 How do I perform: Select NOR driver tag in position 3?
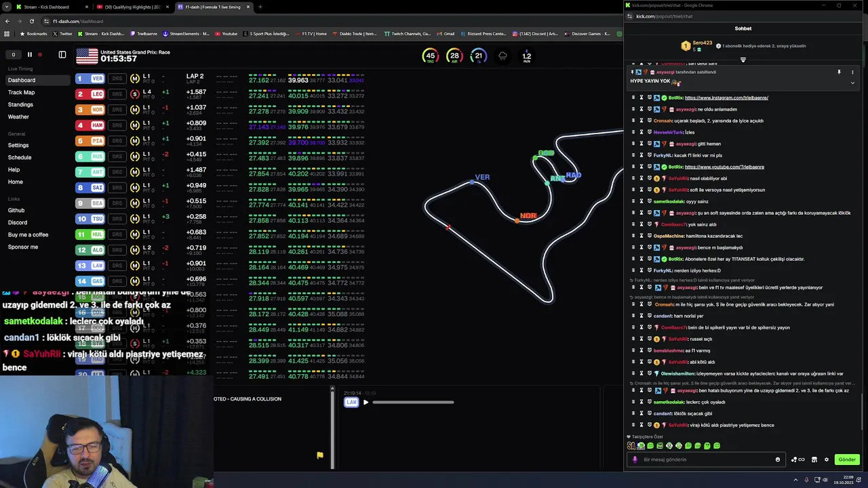90,110
